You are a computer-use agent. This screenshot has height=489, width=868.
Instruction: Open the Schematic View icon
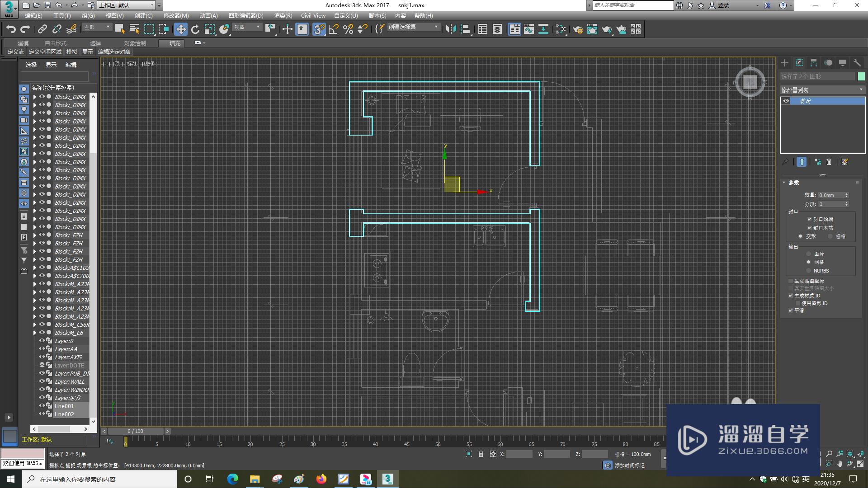(543, 29)
